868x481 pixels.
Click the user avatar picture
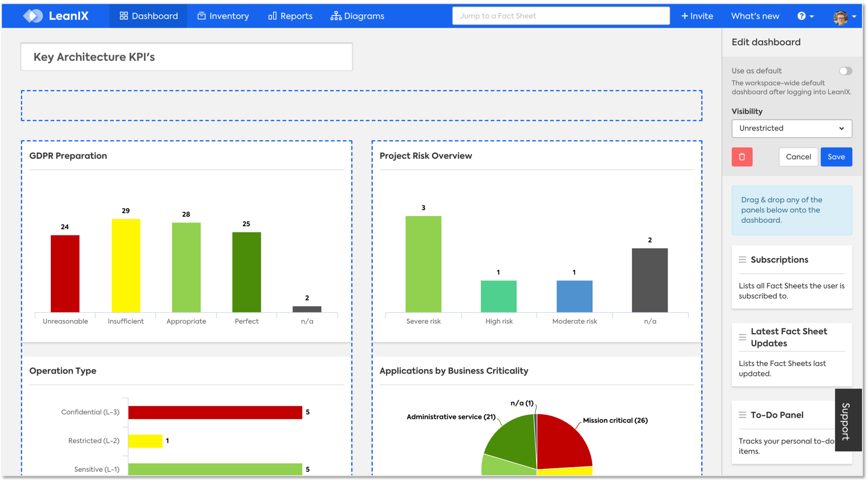click(840, 17)
